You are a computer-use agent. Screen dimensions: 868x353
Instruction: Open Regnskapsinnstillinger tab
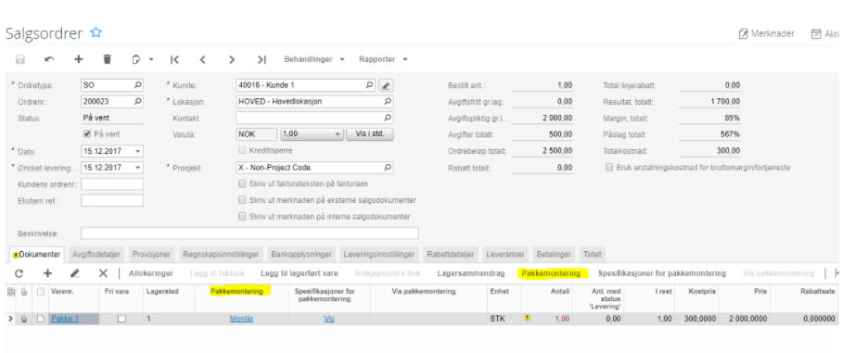coord(221,255)
